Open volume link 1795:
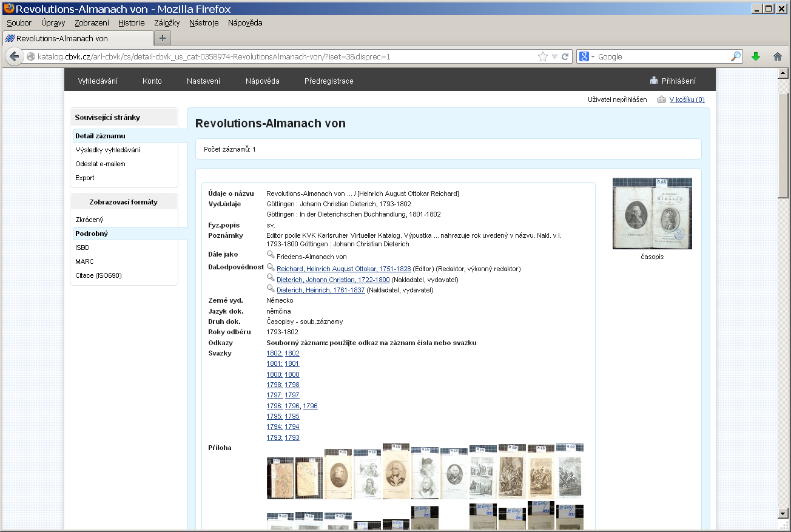This screenshot has height=532, width=791. 275,417
